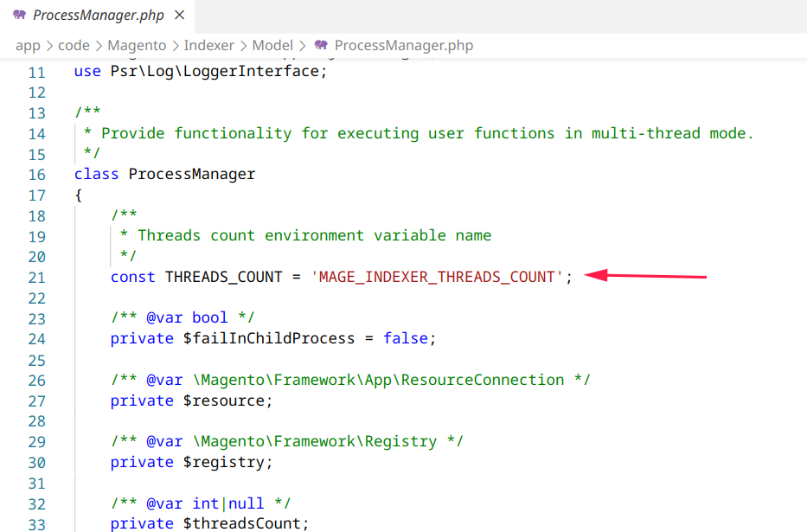The width and height of the screenshot is (807, 532).
Task: Place cursor on the $resource property
Action: click(227, 401)
